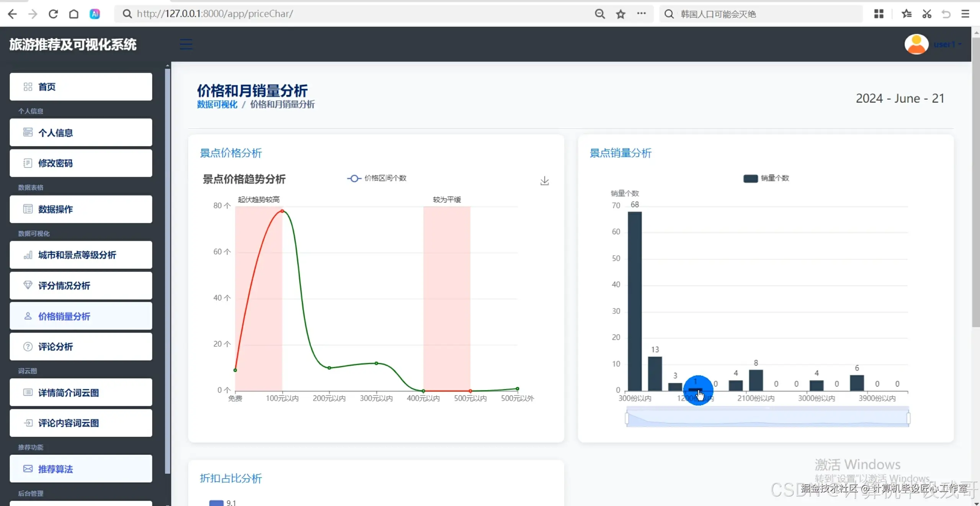
Task: Click the hamburger sidebar toggle icon
Action: click(x=186, y=44)
